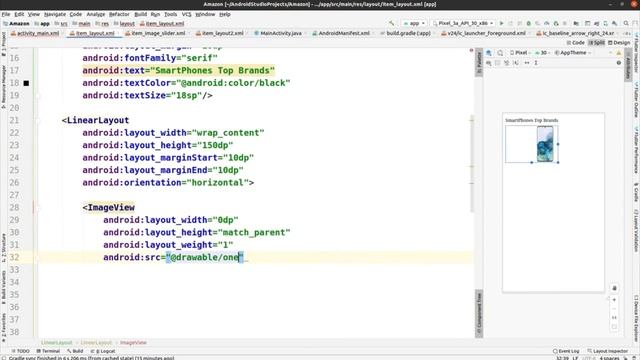
Task: Click the ImageView breadcrumb
Action: 133,343
